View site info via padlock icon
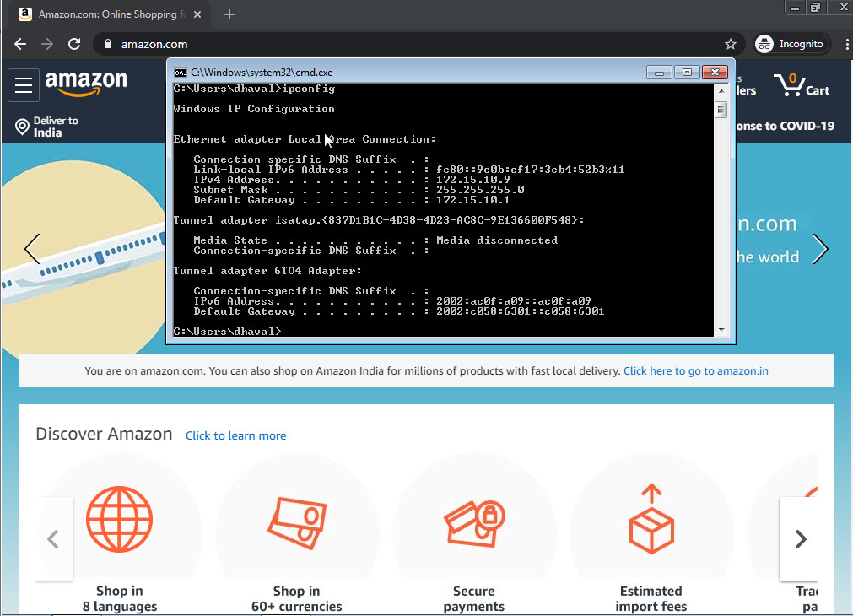Viewport: 853px width, 616px height. pyautogui.click(x=108, y=44)
